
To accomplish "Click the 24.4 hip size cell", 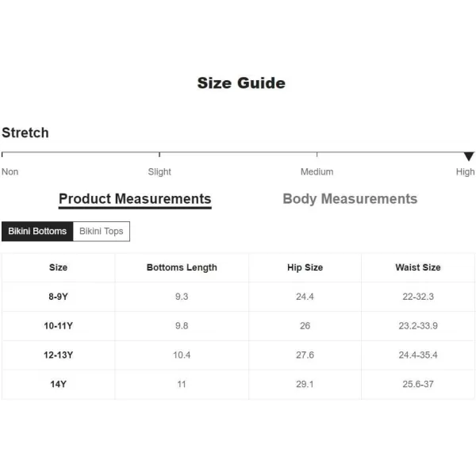I will pos(305,297).
